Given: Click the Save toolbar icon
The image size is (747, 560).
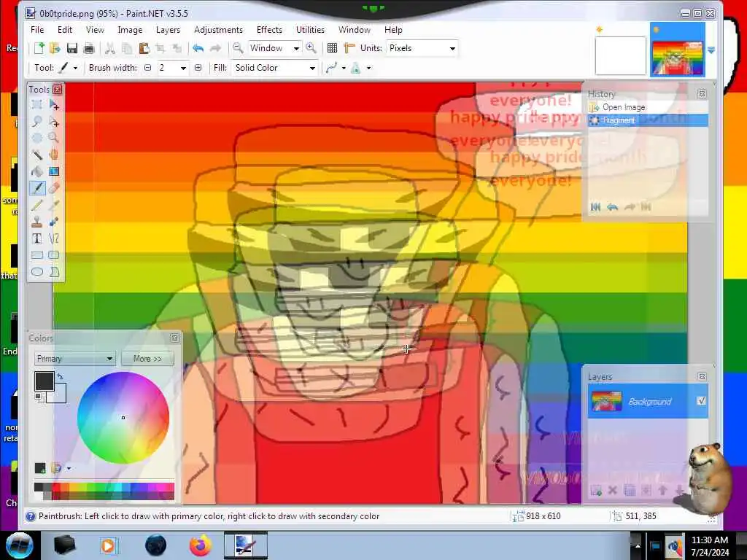Looking at the screenshot, I should 72,48.
